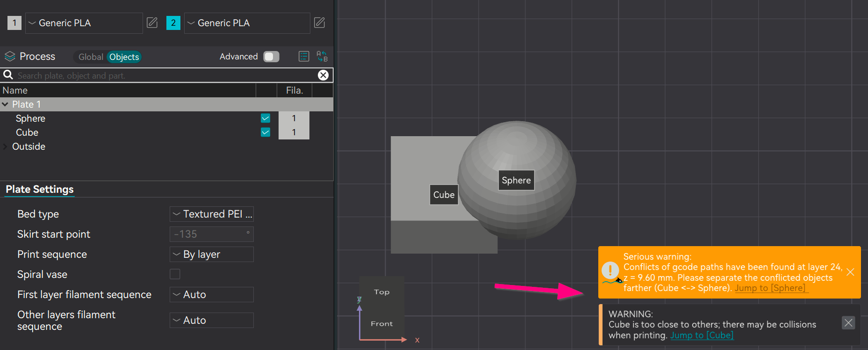Select the Cube object in the list
Image resolution: width=868 pixels, height=350 pixels.
click(27, 132)
